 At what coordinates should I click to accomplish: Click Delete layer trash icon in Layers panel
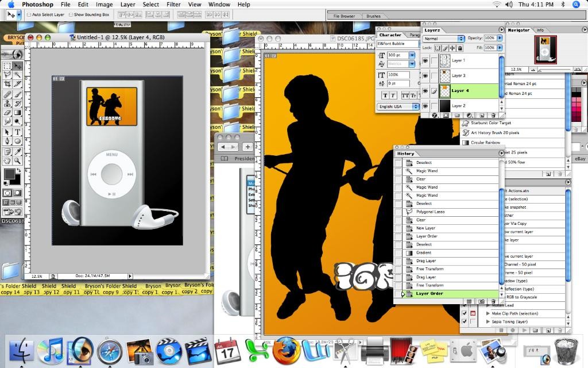(x=493, y=115)
